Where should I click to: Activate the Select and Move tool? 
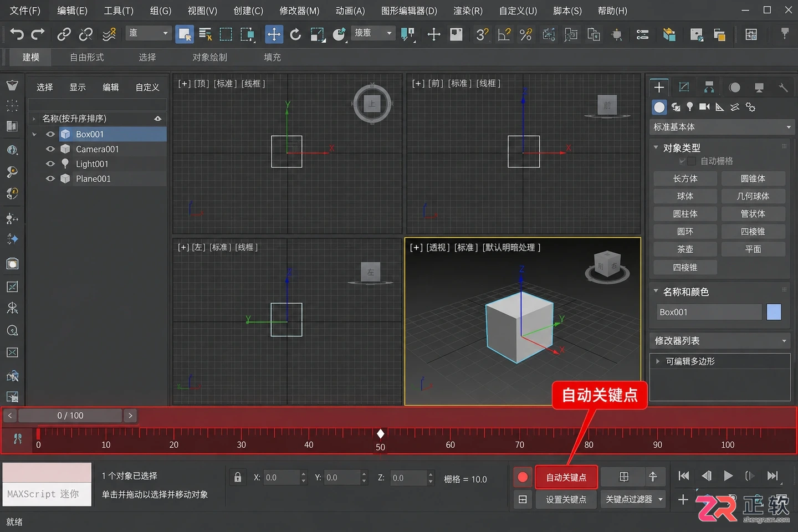pyautogui.click(x=274, y=34)
